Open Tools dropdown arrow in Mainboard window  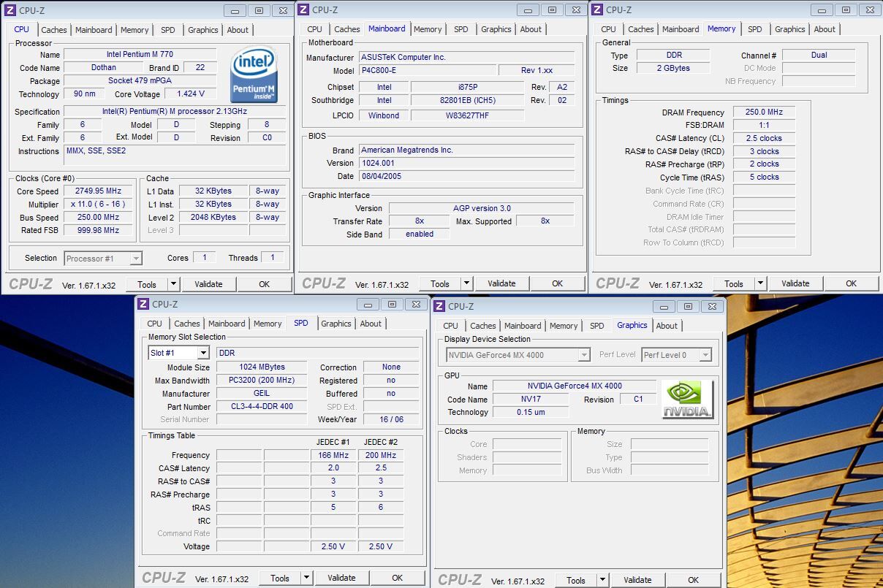coord(467,283)
